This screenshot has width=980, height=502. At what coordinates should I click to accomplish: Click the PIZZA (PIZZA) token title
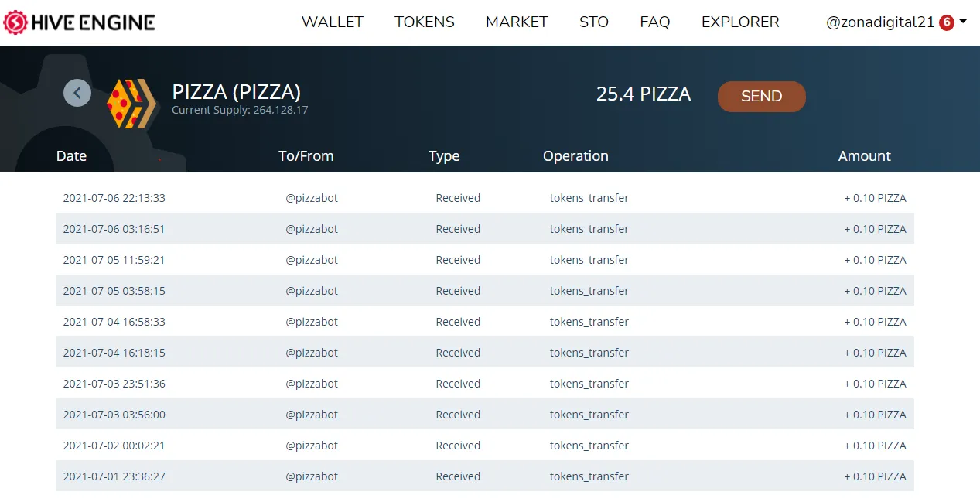237,91
